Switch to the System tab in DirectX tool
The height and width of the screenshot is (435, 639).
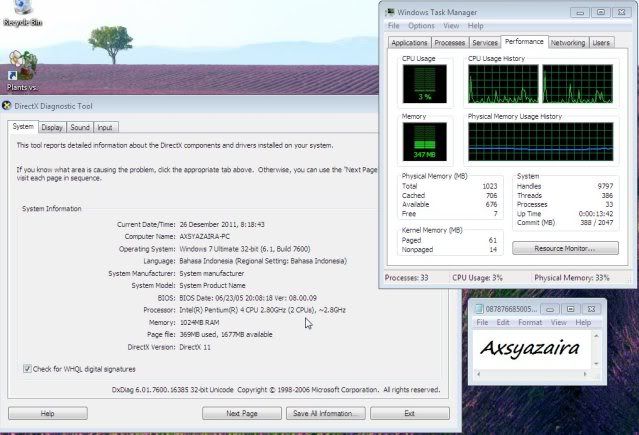coord(23,127)
